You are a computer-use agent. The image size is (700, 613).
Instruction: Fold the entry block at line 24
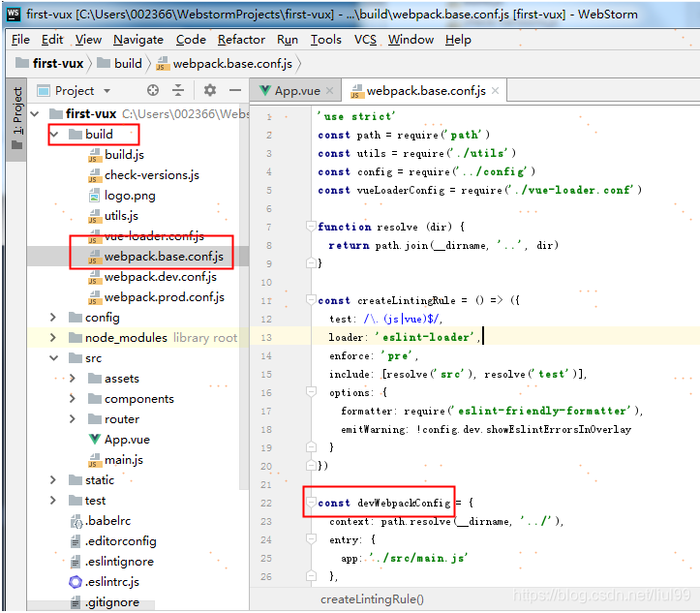pos(311,539)
